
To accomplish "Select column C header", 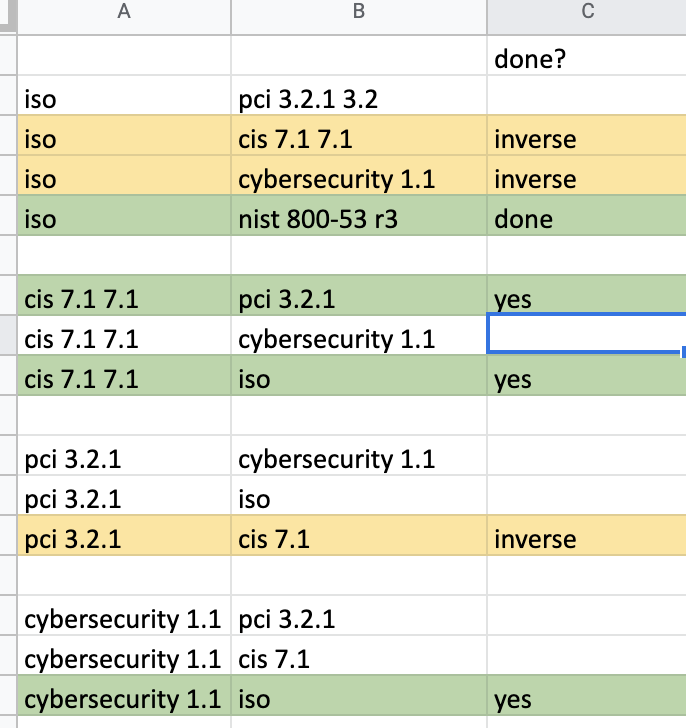I will tap(587, 17).
